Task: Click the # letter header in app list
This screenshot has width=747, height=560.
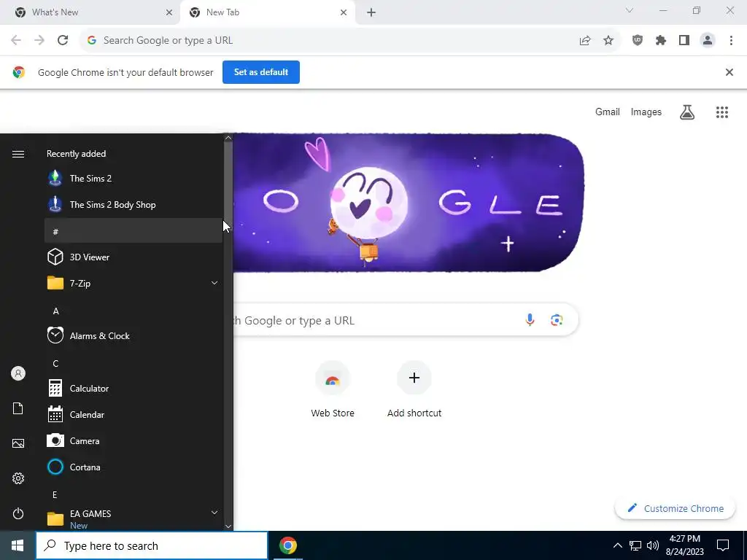Action: 133,231
